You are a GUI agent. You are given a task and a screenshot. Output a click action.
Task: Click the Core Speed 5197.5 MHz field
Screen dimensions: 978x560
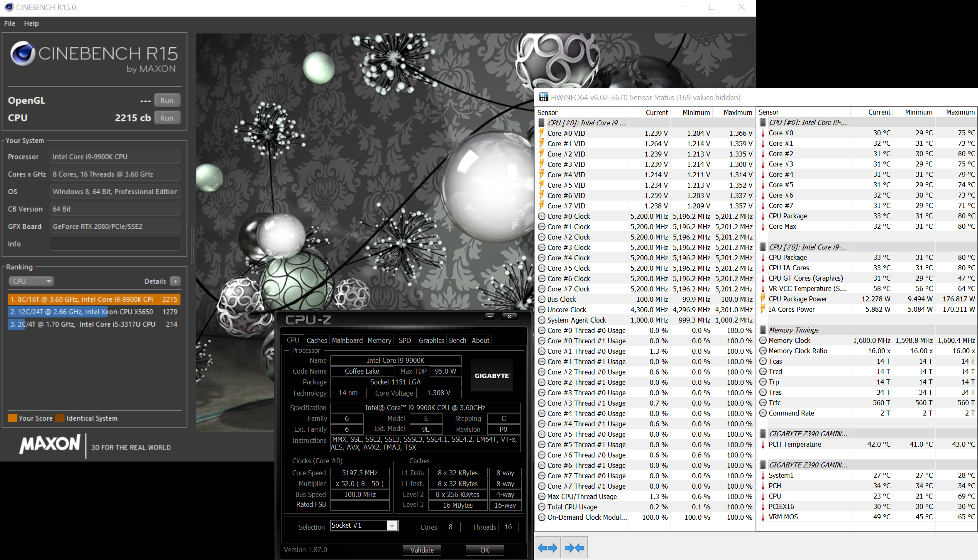pos(359,473)
